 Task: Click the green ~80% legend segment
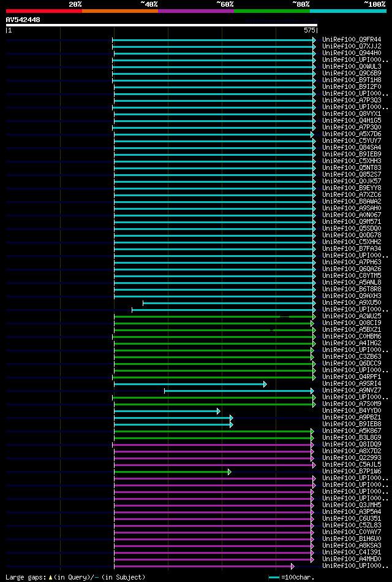pos(272,11)
